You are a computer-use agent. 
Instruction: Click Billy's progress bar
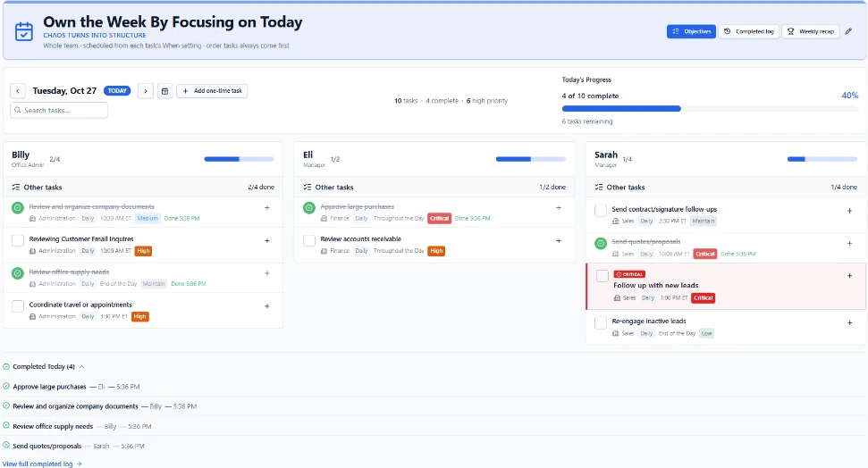[x=240, y=159]
